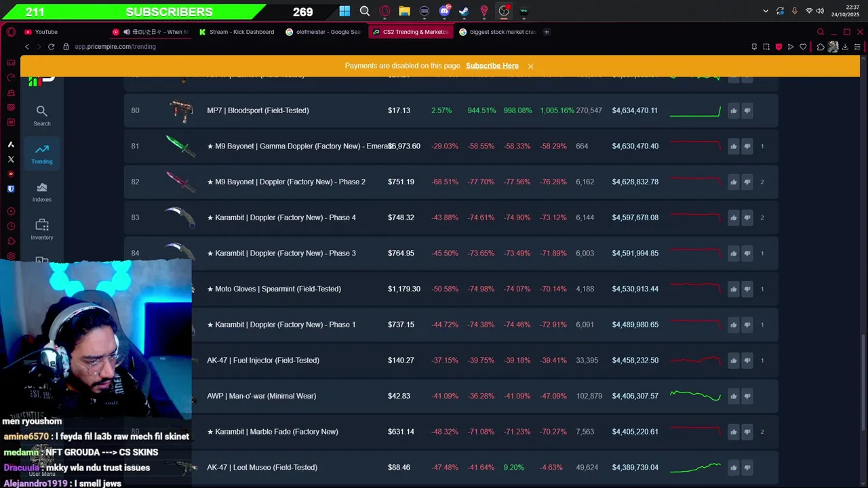Click M9 Bayonet Gamma Doppler knife image
868x488 pixels.
180,146
